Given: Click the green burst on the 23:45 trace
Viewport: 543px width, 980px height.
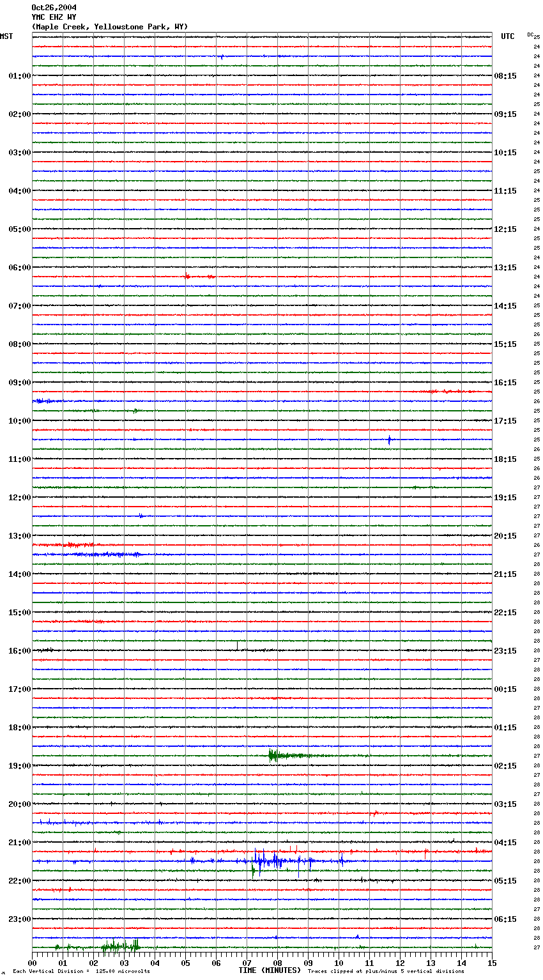Looking at the screenshot, I should tap(120, 946).
